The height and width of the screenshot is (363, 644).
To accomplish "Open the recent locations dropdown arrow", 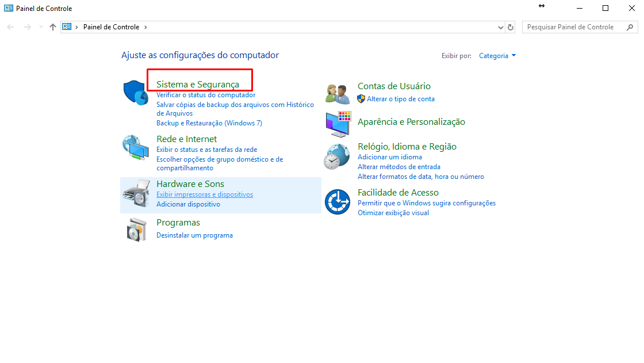I will point(41,27).
